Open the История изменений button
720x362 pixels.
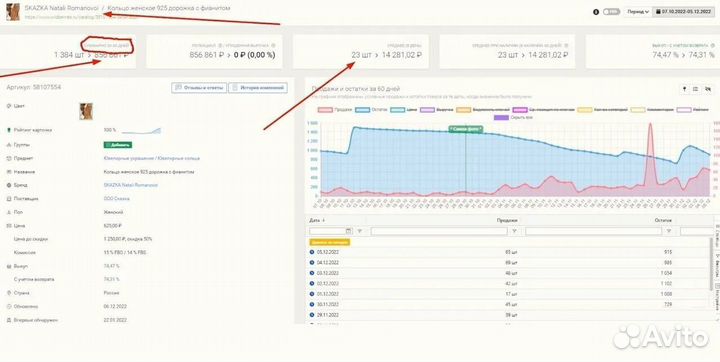point(258,88)
